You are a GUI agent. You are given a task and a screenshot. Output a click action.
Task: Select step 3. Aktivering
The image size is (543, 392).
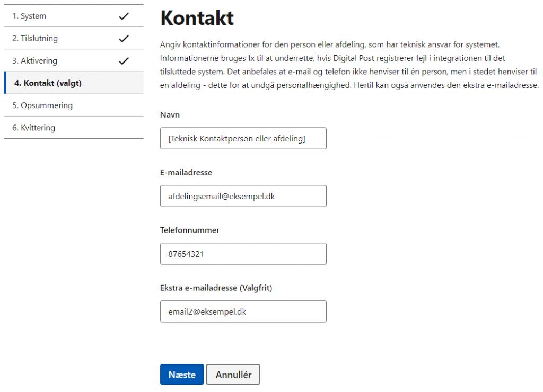click(74, 60)
